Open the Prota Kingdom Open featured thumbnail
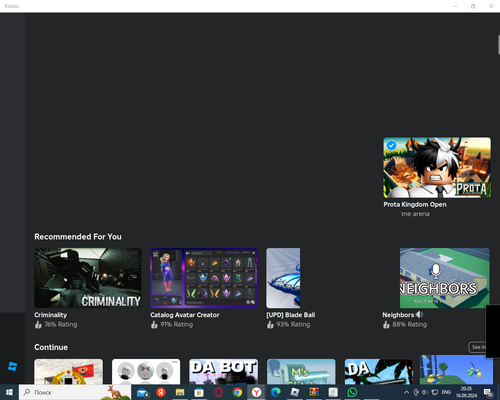The height and width of the screenshot is (400, 500). pyautogui.click(x=437, y=167)
